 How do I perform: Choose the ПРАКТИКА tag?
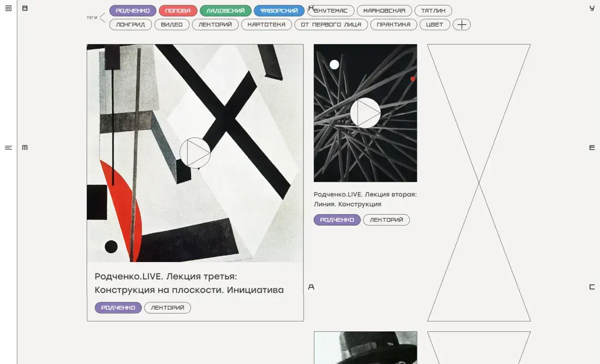[394, 24]
